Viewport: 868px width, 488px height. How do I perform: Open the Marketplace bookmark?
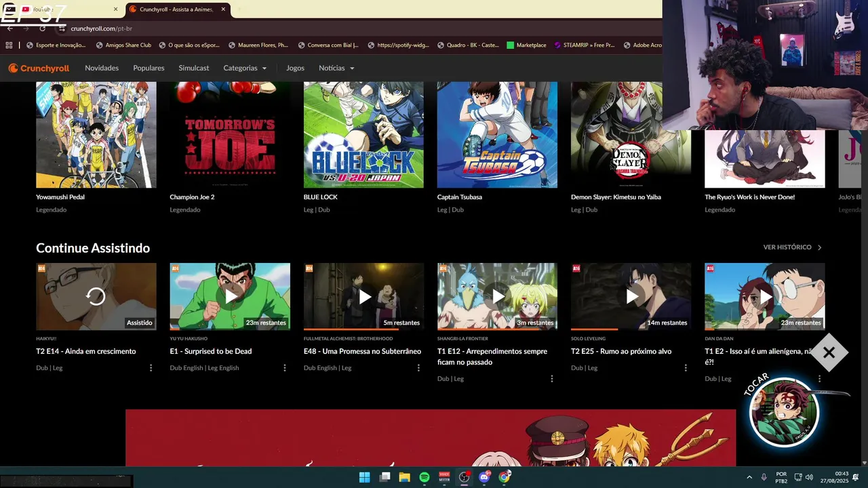tap(526, 45)
